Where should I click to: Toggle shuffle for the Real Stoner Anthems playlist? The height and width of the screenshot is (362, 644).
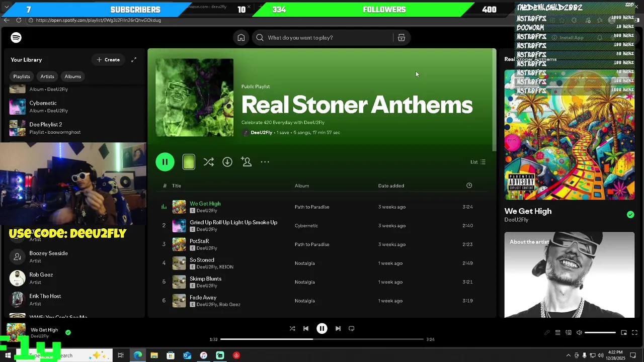208,162
